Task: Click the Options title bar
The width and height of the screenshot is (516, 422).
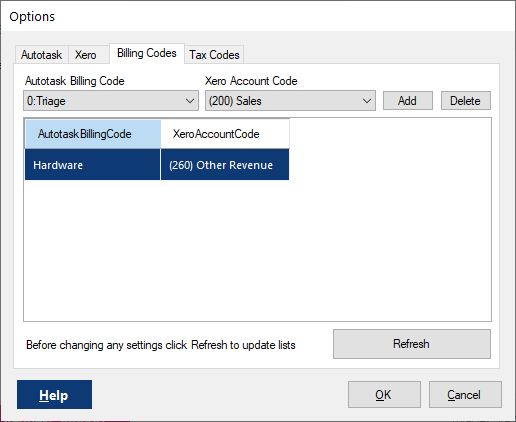Action: pos(258,17)
